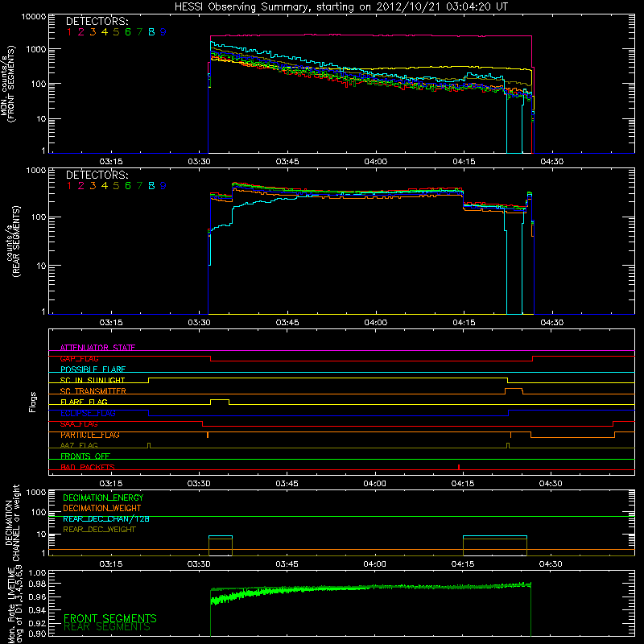Select detector 8 in rear segments legend

click(151, 186)
